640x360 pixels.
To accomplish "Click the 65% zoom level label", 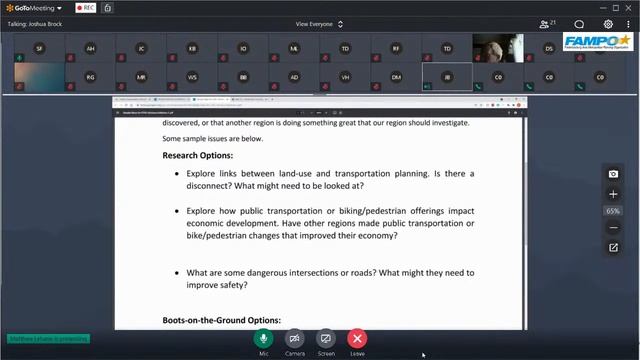I will click(613, 211).
